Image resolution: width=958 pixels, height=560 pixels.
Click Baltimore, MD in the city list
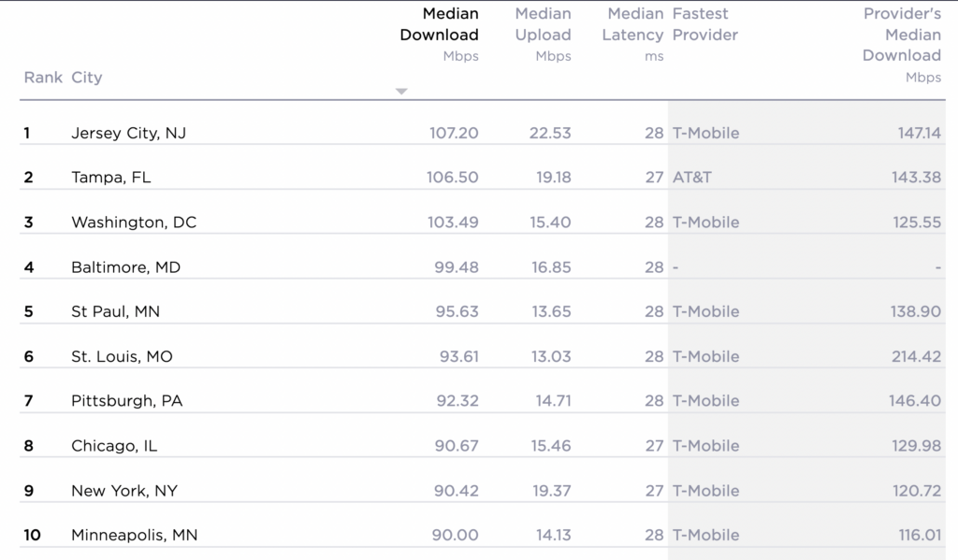tap(125, 267)
